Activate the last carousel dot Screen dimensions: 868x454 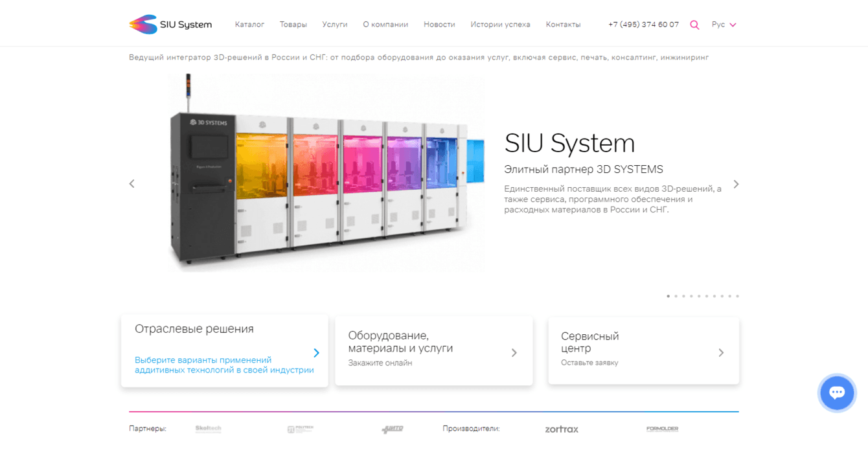tap(737, 296)
